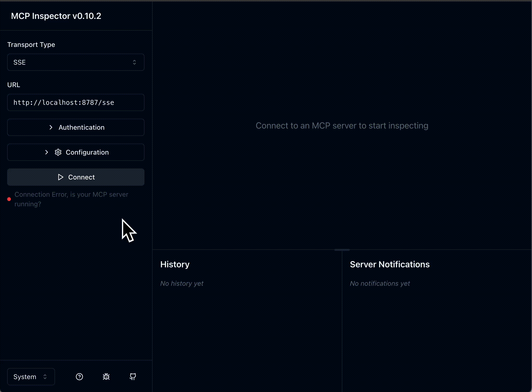The image size is (532, 392).
Task: Click the URL label
Action: tap(14, 85)
